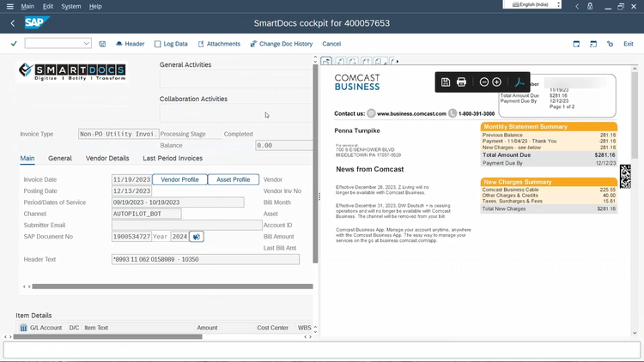
Task: Expand the command field dropdown
Action: [86, 44]
